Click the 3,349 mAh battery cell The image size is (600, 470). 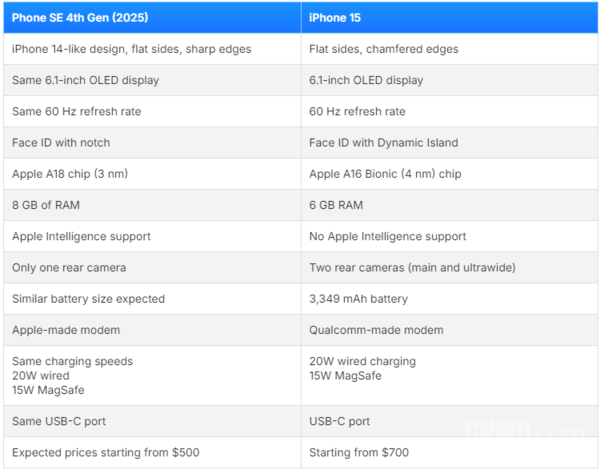click(x=450, y=299)
